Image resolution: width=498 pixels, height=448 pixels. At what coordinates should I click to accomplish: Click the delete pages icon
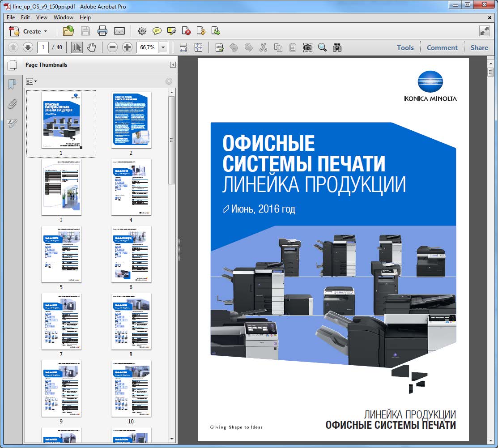point(186,31)
